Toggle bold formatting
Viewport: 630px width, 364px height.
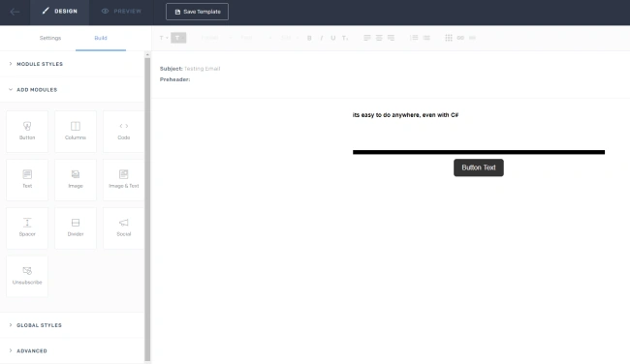click(309, 38)
